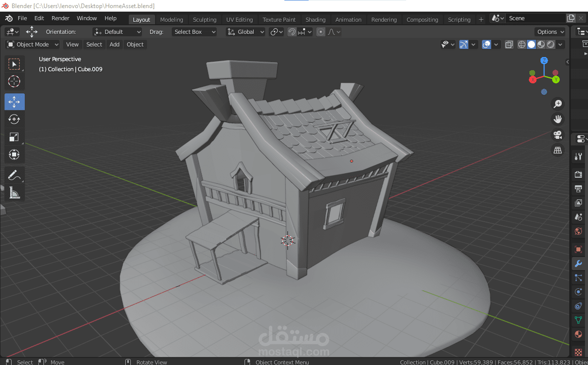This screenshot has height=365, width=588.
Task: Select the Transform tool
Action: pyautogui.click(x=14, y=154)
